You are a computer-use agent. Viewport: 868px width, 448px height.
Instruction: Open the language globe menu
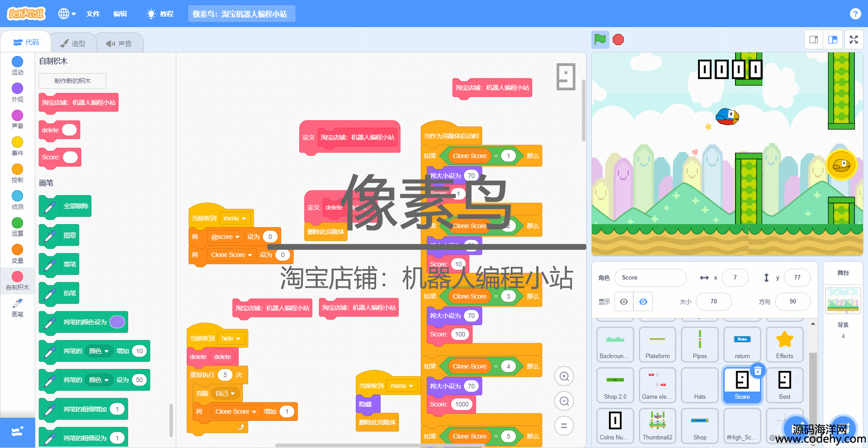click(x=67, y=14)
